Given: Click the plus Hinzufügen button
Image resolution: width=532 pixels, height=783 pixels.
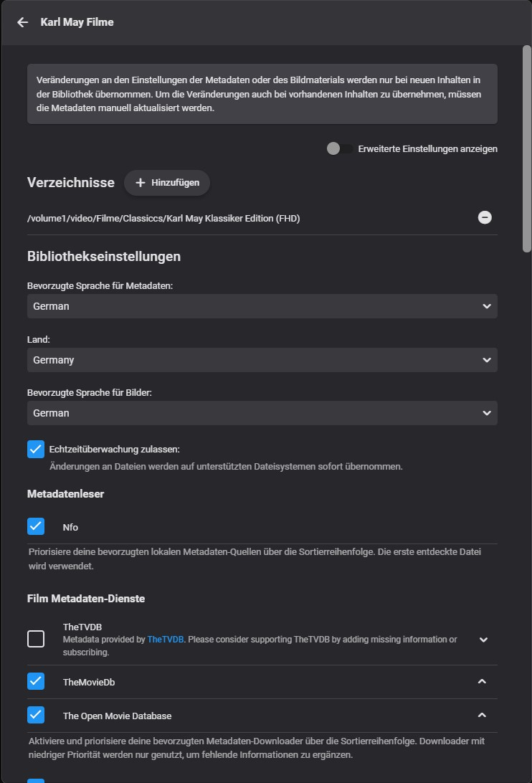Looking at the screenshot, I should (167, 183).
